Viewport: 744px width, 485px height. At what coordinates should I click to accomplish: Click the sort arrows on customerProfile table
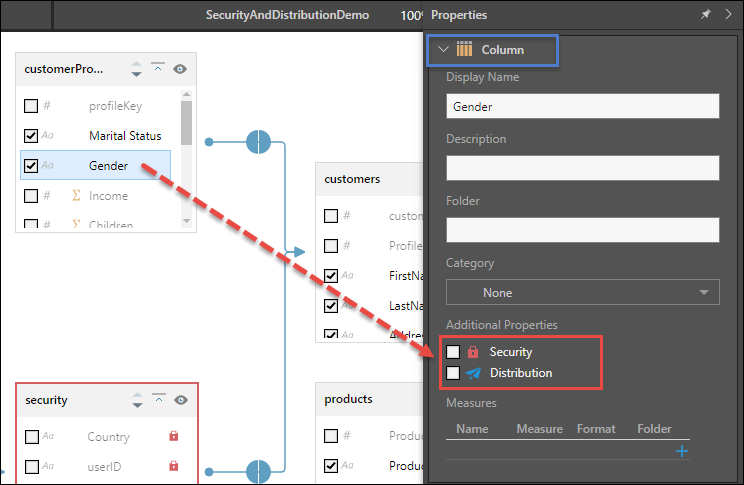coord(137,69)
